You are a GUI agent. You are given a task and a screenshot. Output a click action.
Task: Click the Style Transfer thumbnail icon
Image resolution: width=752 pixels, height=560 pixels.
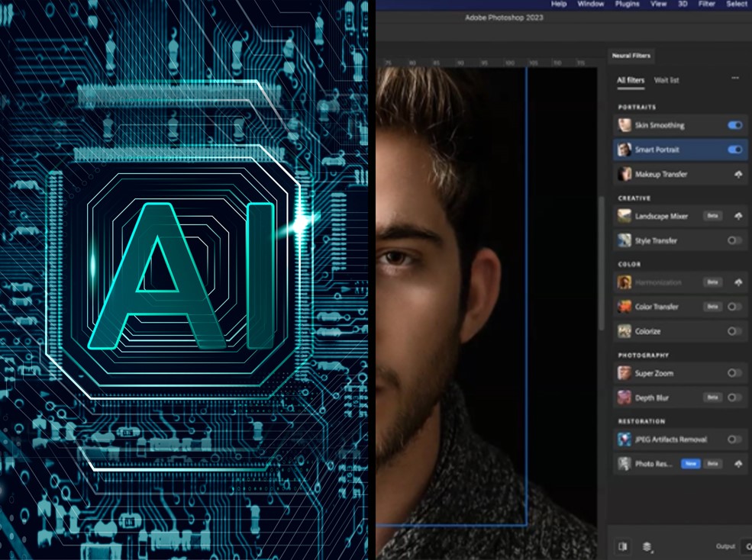625,240
